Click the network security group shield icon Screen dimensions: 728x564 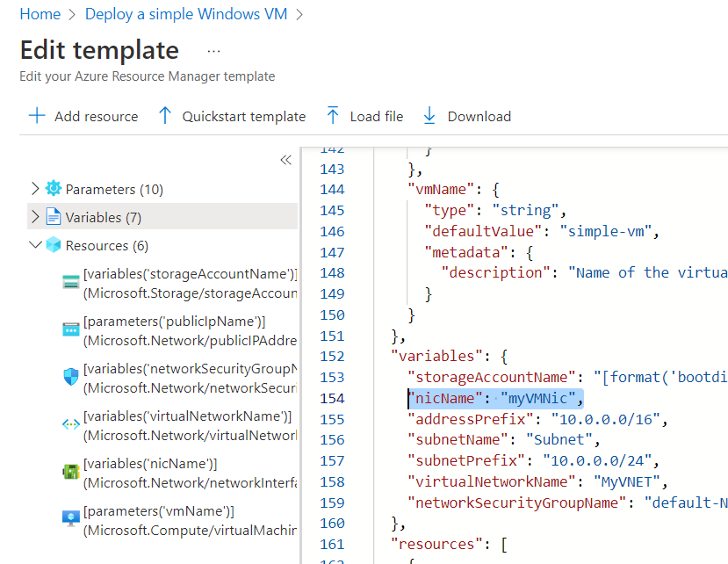(x=71, y=377)
